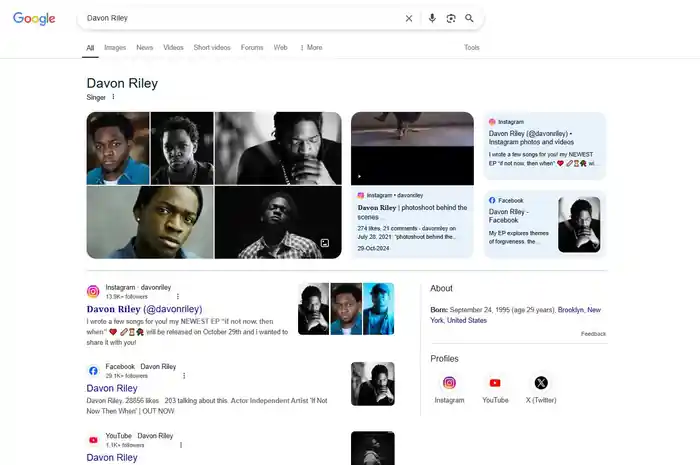The image size is (700, 465).
Task: Select the All tab
Action: click(90, 48)
